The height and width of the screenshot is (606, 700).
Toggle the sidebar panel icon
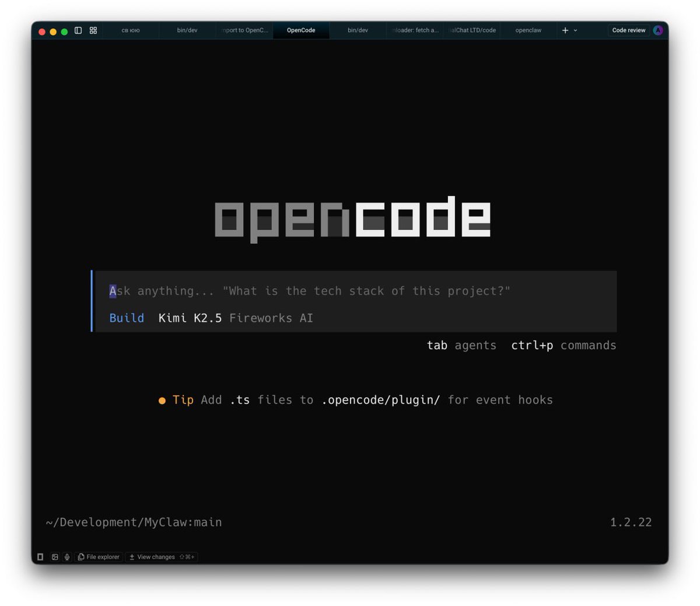(x=78, y=30)
